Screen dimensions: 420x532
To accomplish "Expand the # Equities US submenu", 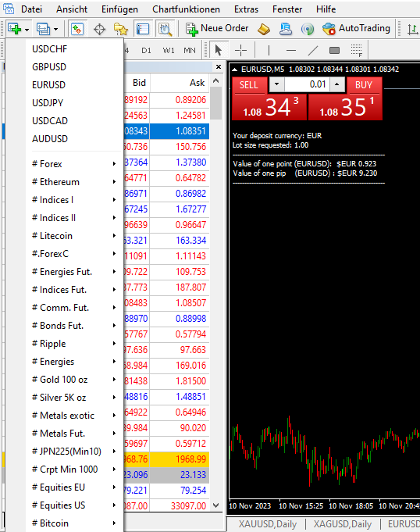I will (x=65, y=505).
